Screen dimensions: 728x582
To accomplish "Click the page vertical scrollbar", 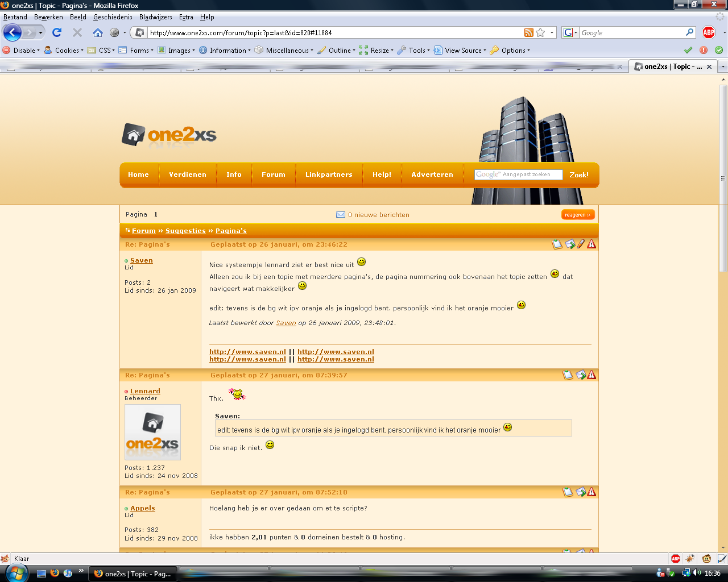I will pos(723,341).
